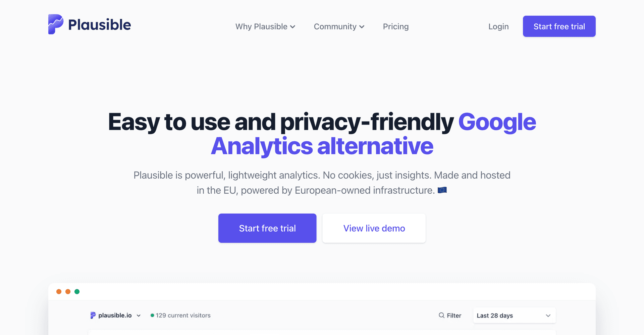Image resolution: width=644 pixels, height=335 pixels.
Task: Expand the Why Plausible dropdown
Action: click(x=265, y=26)
